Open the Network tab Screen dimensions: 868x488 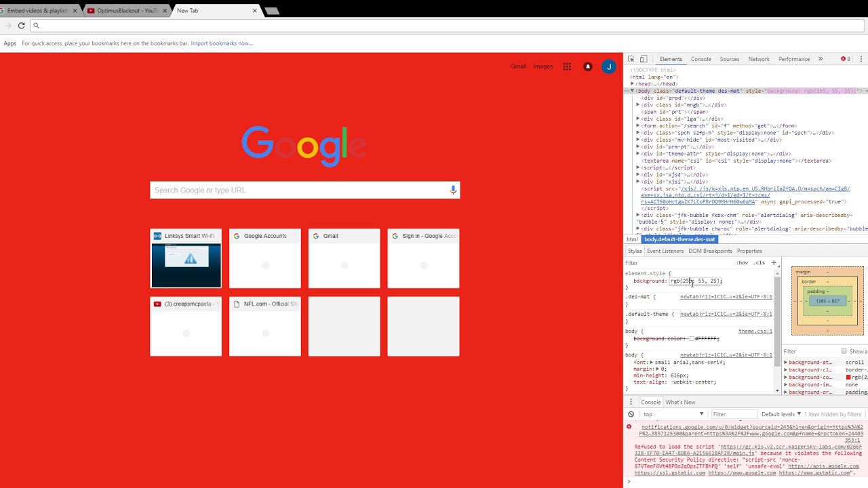[x=759, y=59]
